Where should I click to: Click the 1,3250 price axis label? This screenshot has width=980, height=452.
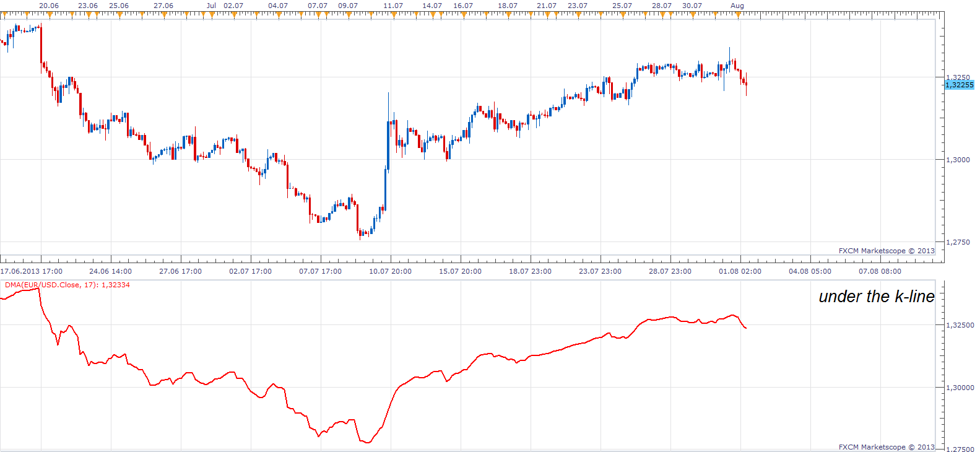coord(958,77)
